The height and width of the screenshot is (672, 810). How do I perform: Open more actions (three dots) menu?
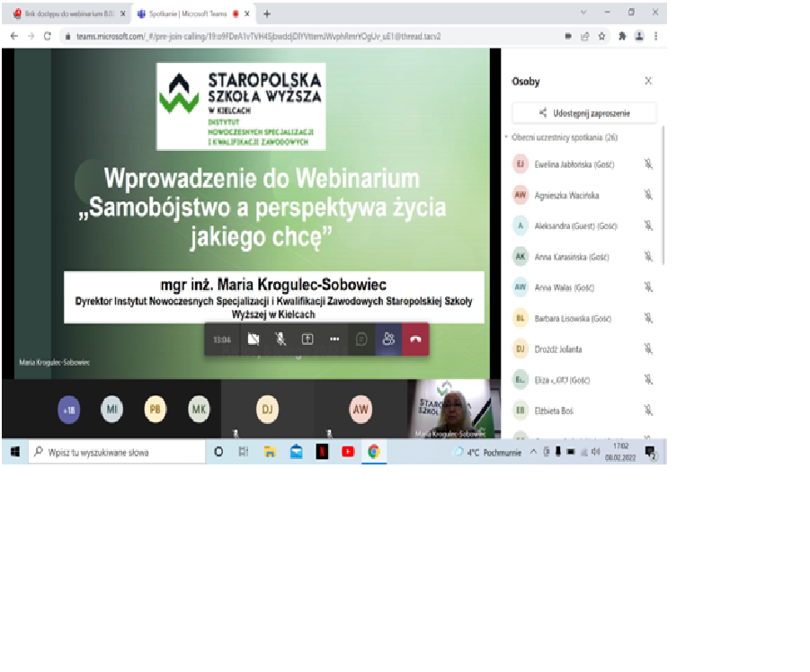pos(334,339)
